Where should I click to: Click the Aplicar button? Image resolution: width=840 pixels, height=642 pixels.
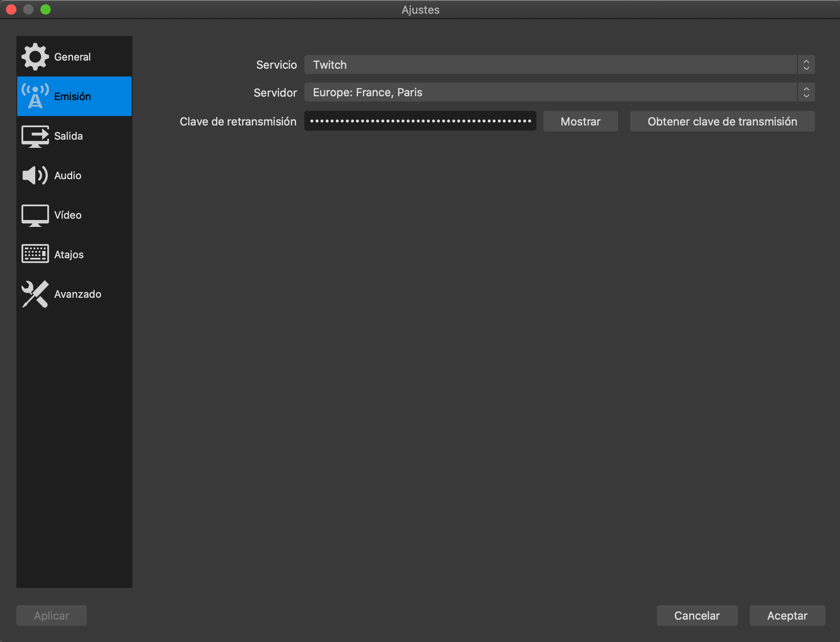click(x=52, y=615)
